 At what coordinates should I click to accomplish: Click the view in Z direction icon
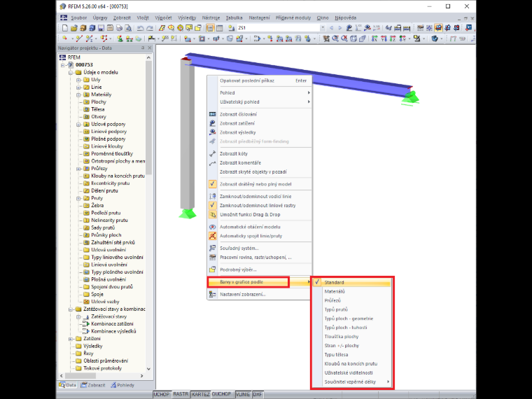click(x=393, y=38)
